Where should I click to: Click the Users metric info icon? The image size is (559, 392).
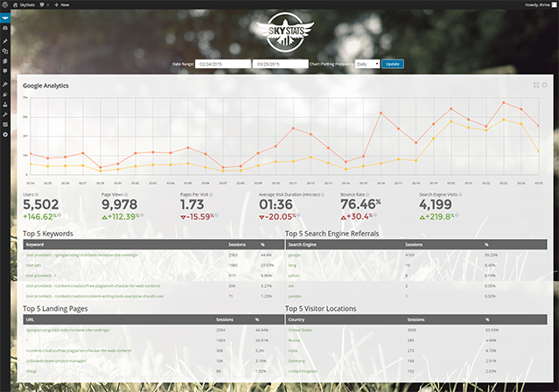pos(37,195)
